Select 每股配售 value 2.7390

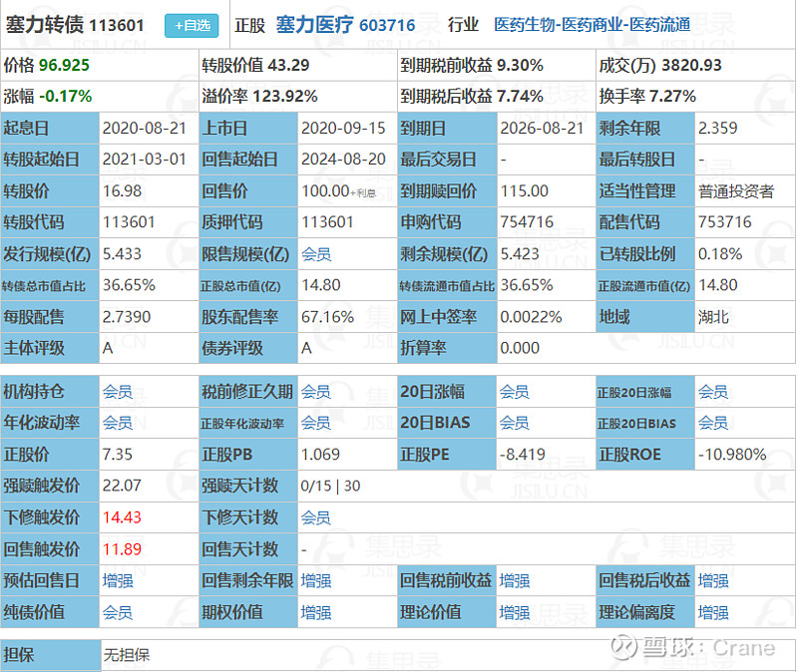click(127, 317)
